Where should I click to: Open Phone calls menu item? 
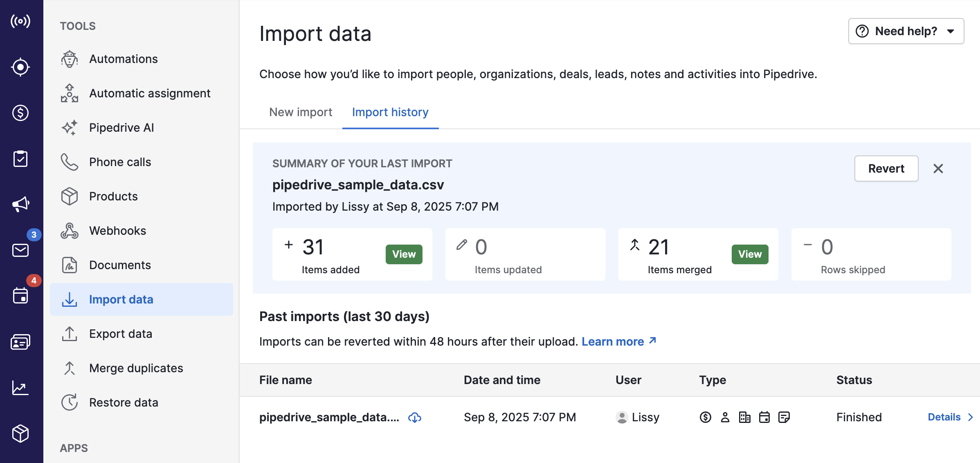click(x=142, y=162)
